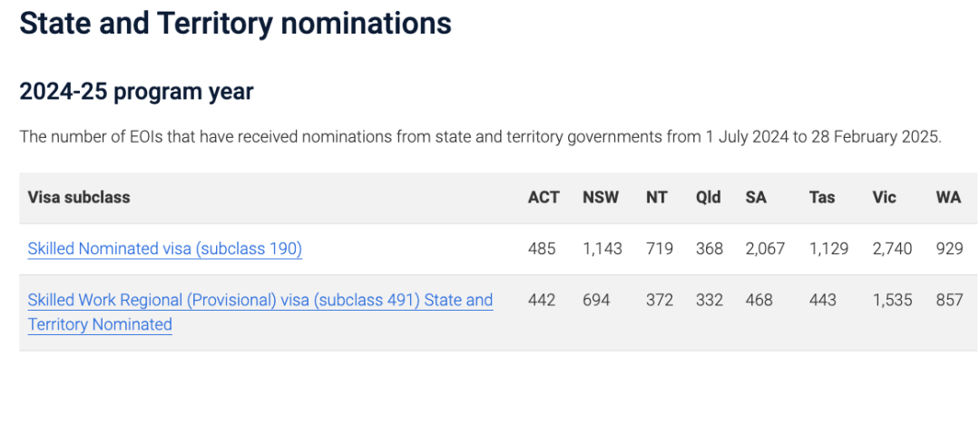The image size is (980, 426).
Task: Open the Skilled Nominated visa subclass 190 link
Action: pyautogui.click(x=164, y=248)
